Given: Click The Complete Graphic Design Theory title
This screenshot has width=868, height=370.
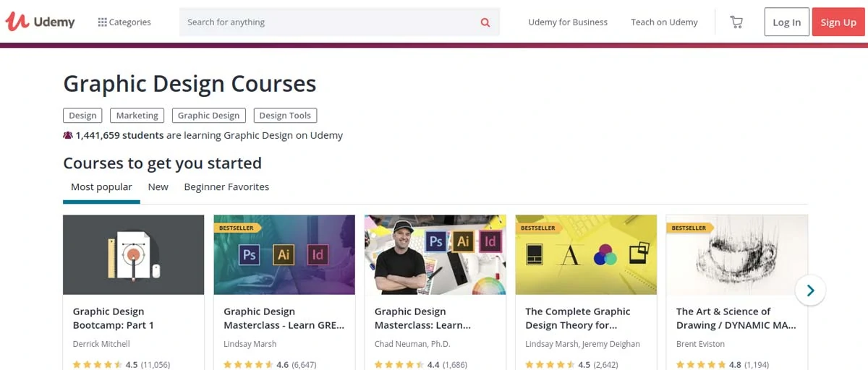Looking at the screenshot, I should click(578, 319).
